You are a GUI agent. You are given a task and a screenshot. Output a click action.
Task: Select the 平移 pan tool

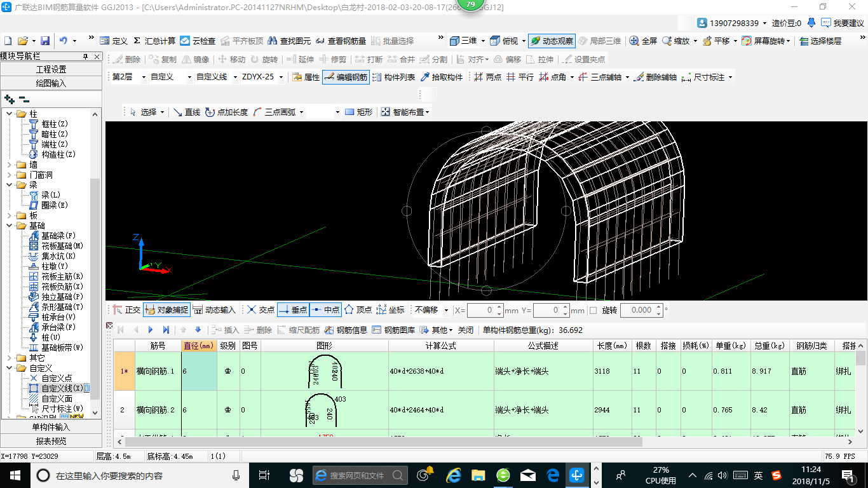(x=716, y=41)
